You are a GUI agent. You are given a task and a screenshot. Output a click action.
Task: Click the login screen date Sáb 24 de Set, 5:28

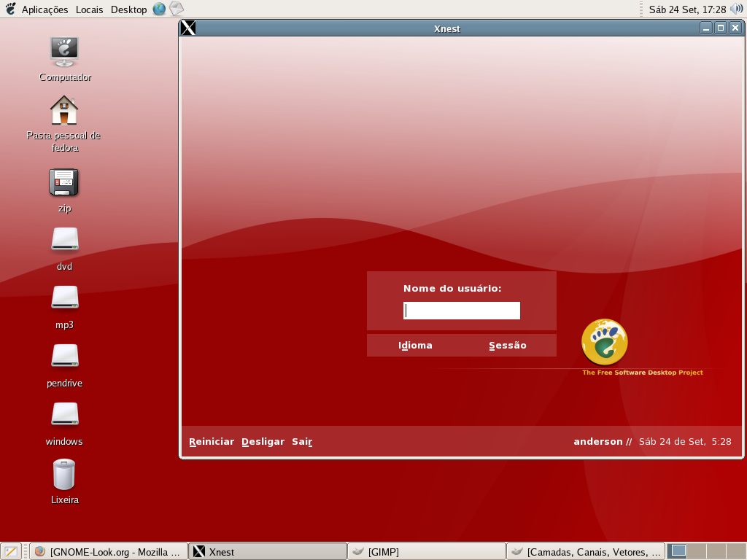tap(685, 441)
